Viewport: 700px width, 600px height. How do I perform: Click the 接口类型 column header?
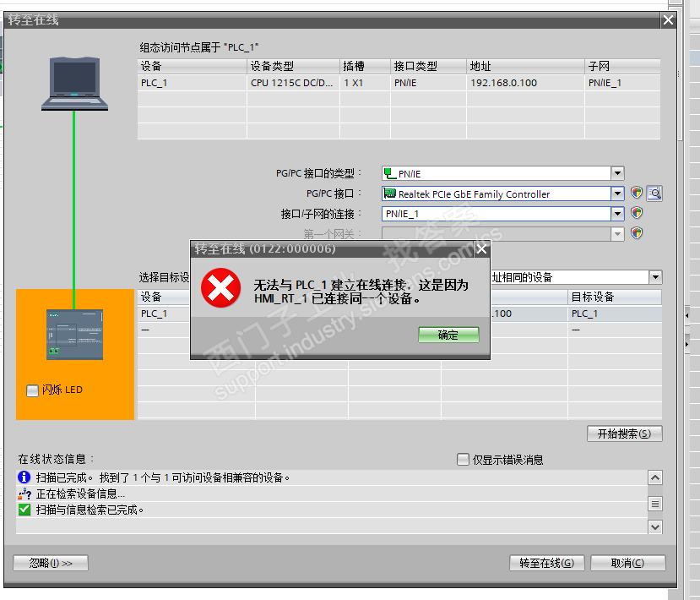(429, 67)
